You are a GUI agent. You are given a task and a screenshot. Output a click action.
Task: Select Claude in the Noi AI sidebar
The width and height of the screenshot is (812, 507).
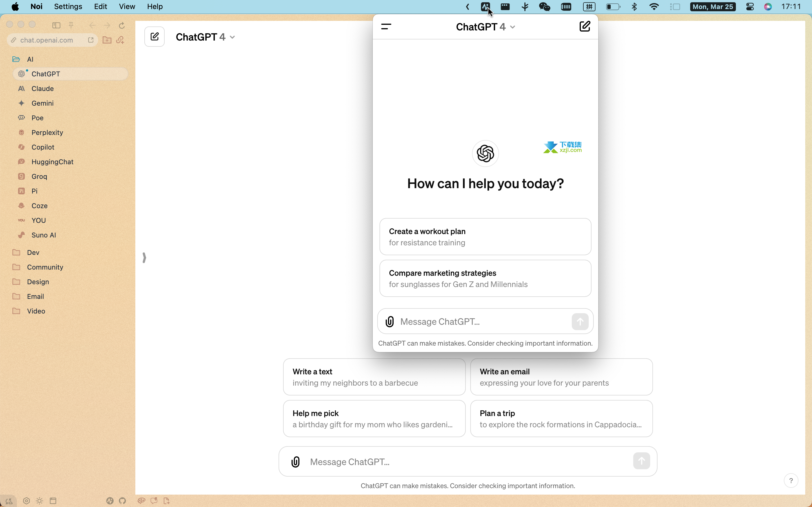[42, 88]
